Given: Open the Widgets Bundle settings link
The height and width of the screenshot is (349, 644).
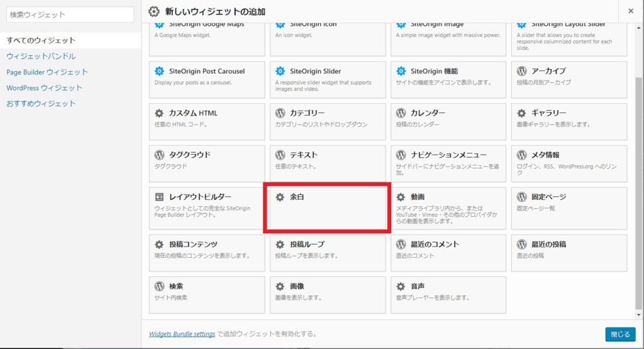Looking at the screenshot, I should click(182, 334).
